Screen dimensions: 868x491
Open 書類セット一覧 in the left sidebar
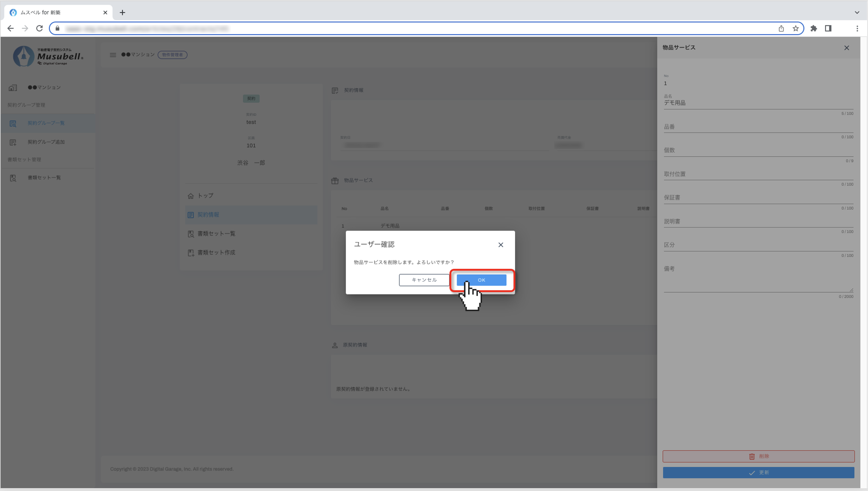(44, 178)
